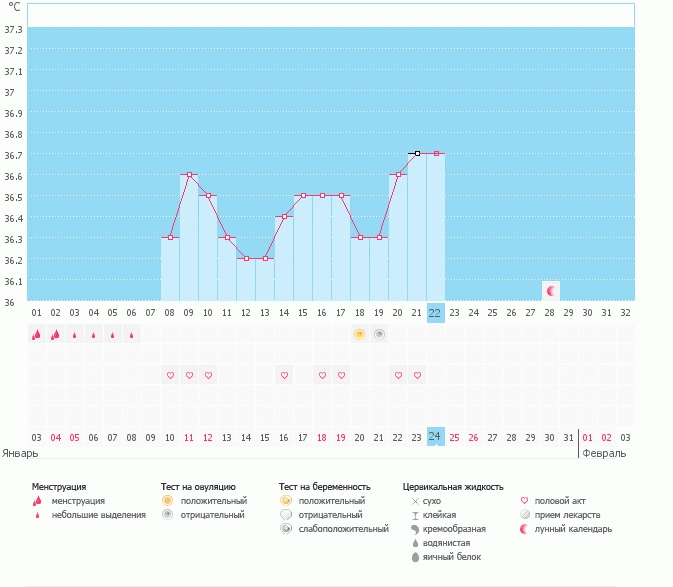Click heart icon under cycle day 08
The height and width of the screenshot is (587, 673).
[170, 375]
